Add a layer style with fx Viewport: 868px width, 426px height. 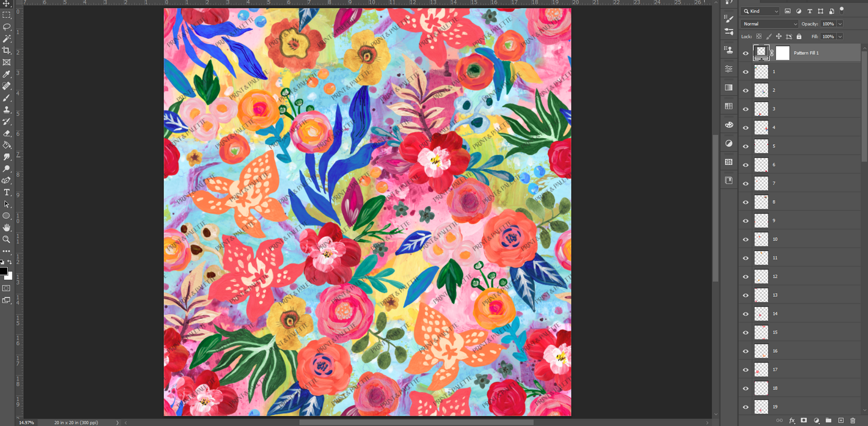[x=792, y=421]
